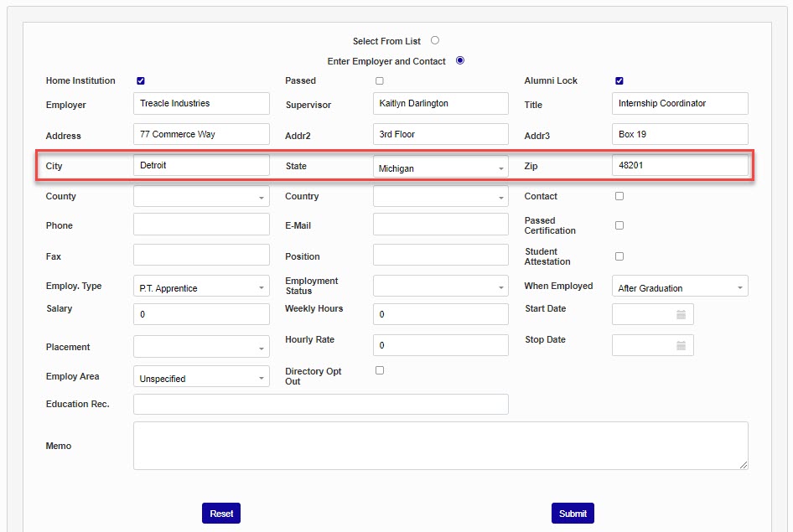This screenshot has height=532, width=793.
Task: Open the Start Date calendar picker icon
Action: click(x=681, y=314)
